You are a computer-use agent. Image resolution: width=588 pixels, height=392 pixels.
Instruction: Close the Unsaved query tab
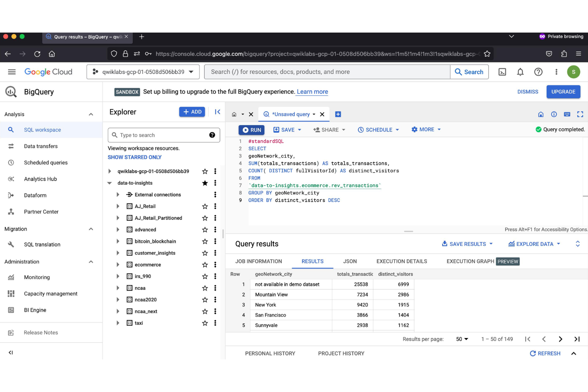pos(322,114)
